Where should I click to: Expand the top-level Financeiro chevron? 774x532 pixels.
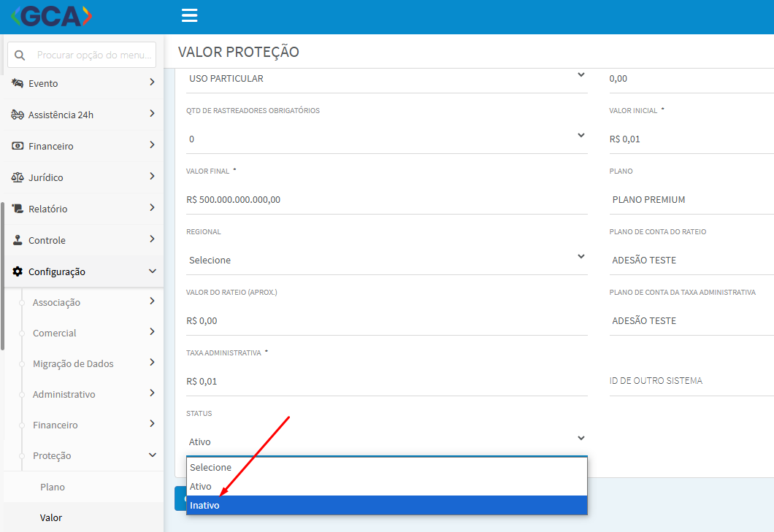(x=152, y=144)
